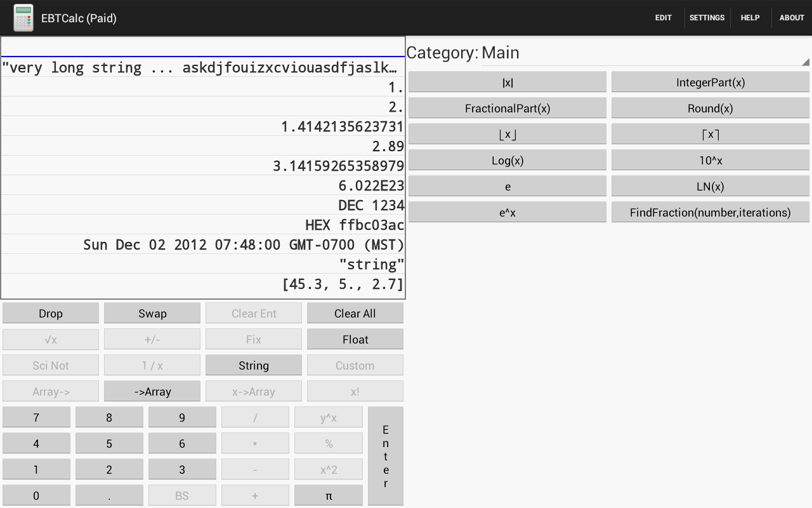Click FindFraction(number,iterations) function
The height and width of the screenshot is (508, 812).
[710, 211]
